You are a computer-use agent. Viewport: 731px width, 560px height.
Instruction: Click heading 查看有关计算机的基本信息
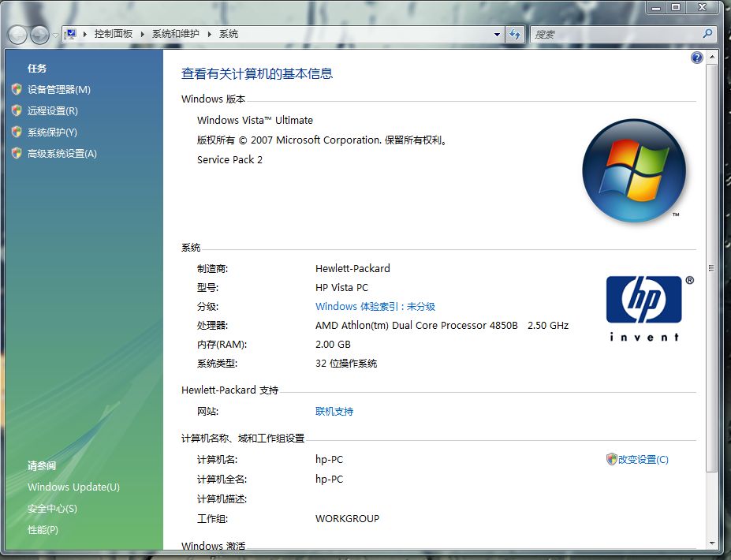(x=257, y=73)
